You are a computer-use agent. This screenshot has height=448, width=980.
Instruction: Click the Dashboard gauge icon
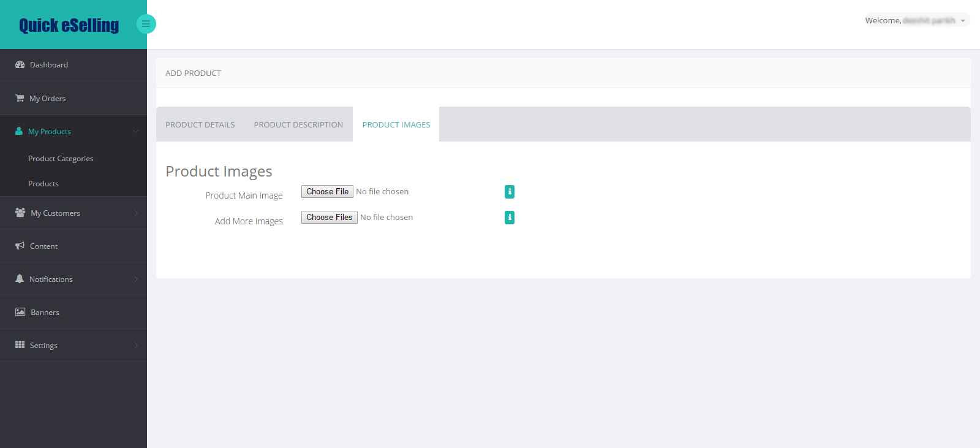(x=20, y=64)
